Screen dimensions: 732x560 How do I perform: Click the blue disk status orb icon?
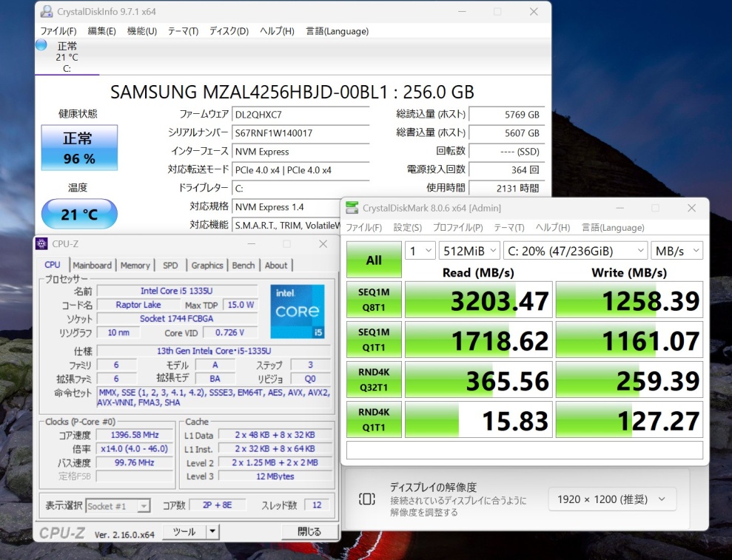[41, 45]
